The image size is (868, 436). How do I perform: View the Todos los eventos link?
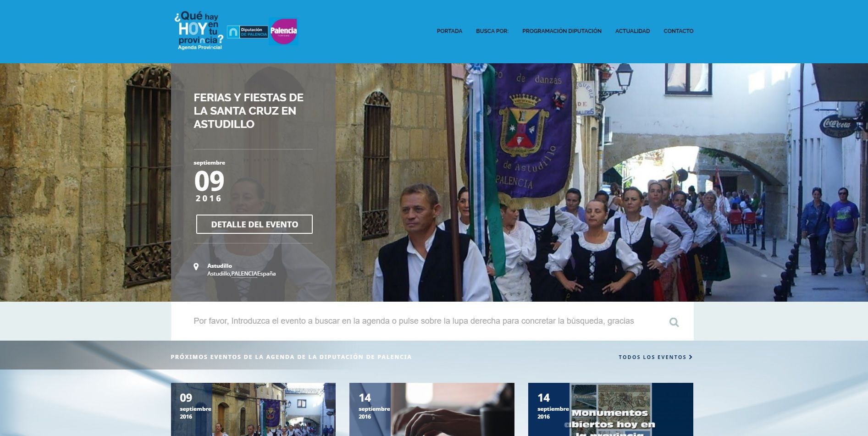652,357
